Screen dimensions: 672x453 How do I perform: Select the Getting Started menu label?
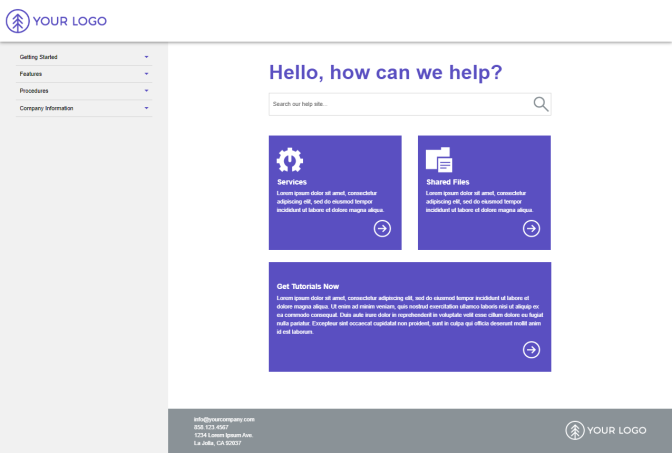pos(38,57)
